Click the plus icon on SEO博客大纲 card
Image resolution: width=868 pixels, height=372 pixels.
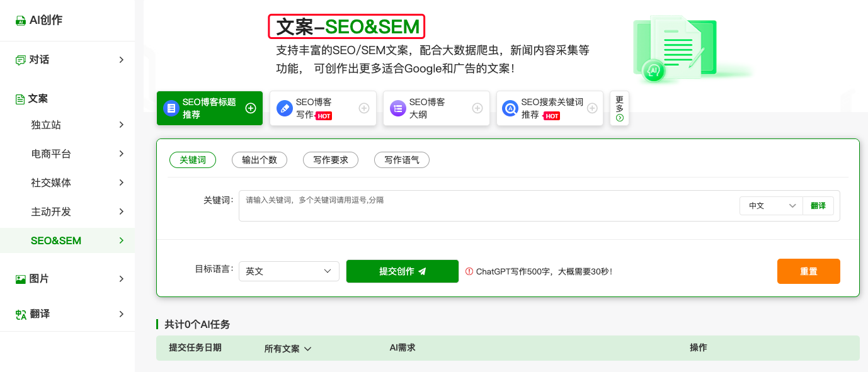coord(477,108)
